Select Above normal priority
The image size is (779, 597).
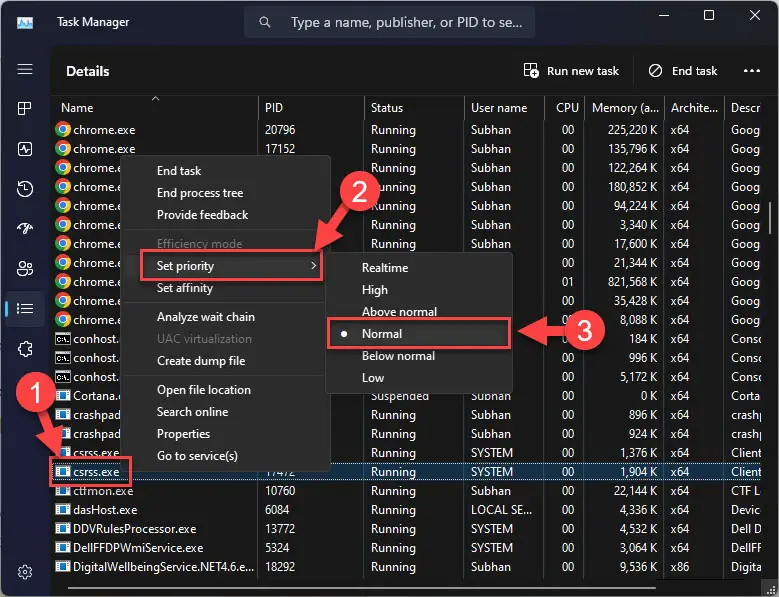pos(418,312)
